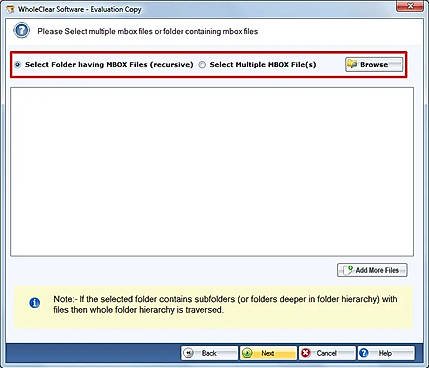Screen dimensions: 429x368
Task: Click the note text about folder hierarchy
Action: pos(225,304)
